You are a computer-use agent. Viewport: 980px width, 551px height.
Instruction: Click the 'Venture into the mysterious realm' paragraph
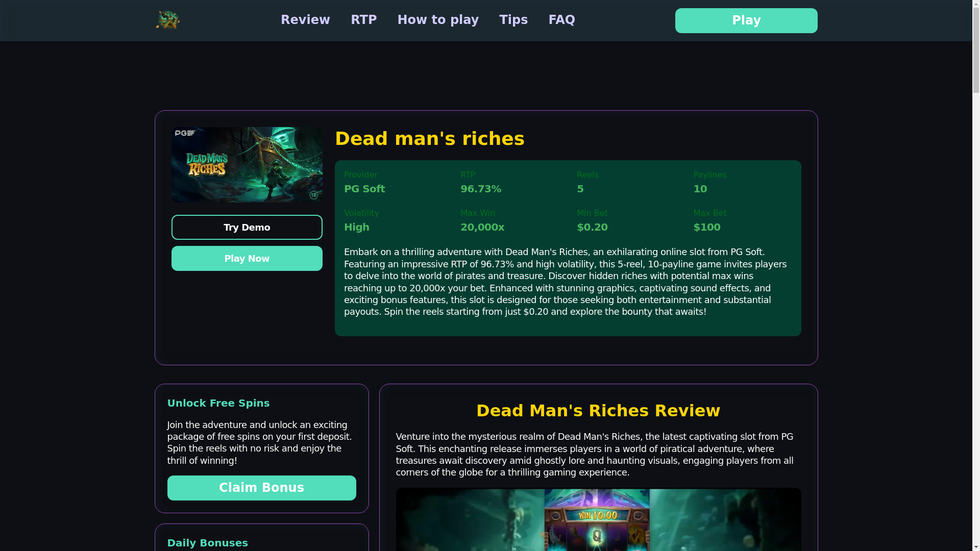pos(598,455)
